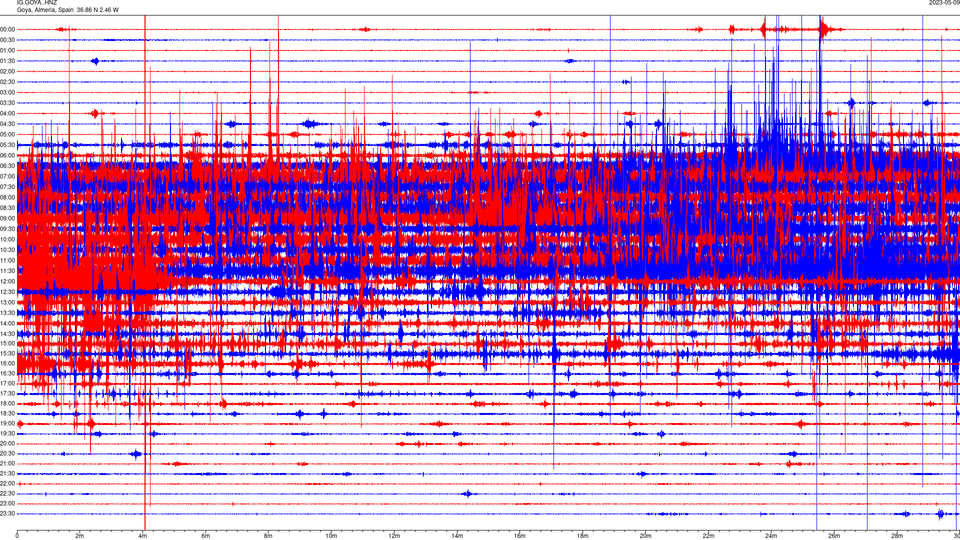Click the 14m tick on the minute axis
This screenshot has width=960, height=540.
click(457, 536)
